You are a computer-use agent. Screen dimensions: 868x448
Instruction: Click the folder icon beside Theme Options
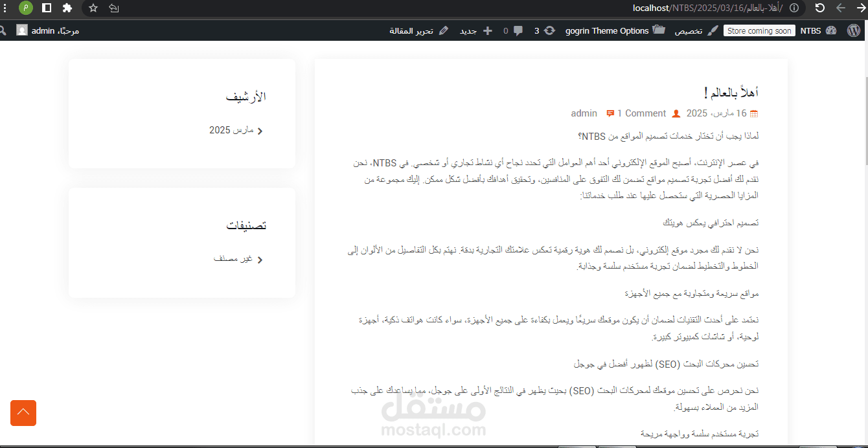(x=659, y=30)
